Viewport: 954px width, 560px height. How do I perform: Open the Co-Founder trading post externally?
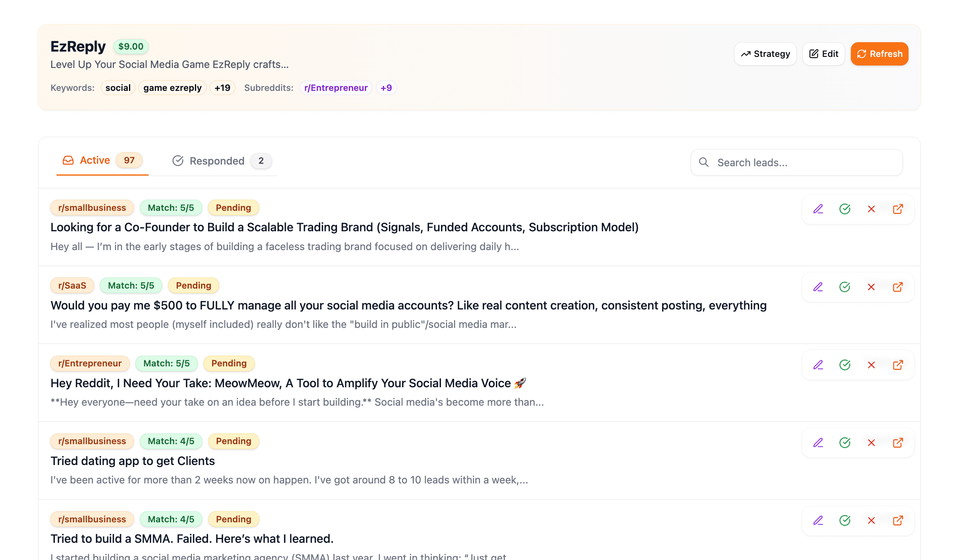pyautogui.click(x=898, y=209)
